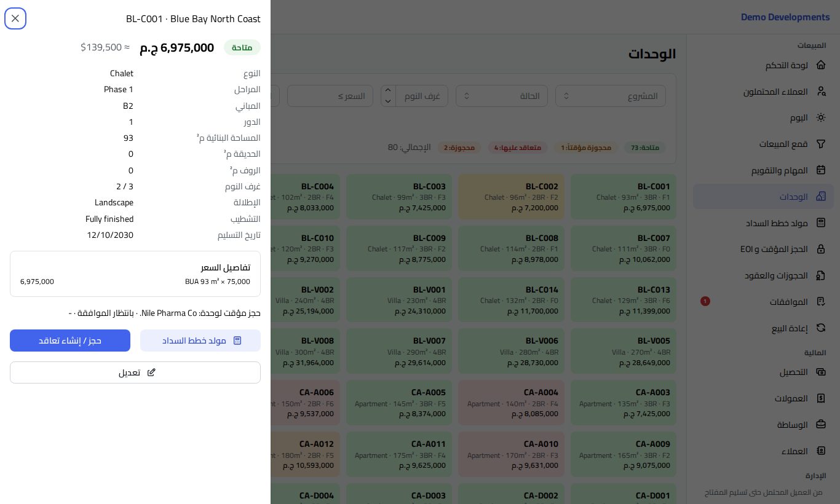The height and width of the screenshot is (504, 840).
Task: Open unit card CA-A010
Action: tap(511, 454)
